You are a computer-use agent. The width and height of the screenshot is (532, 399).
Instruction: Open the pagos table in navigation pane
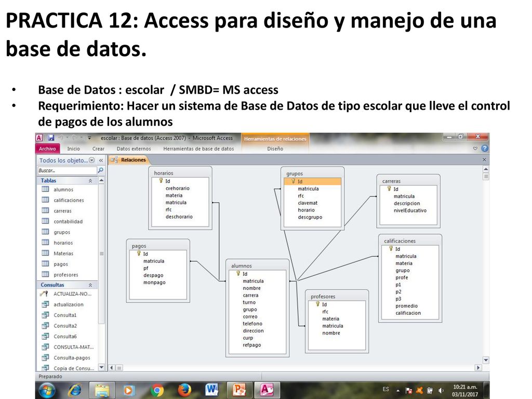tap(61, 264)
